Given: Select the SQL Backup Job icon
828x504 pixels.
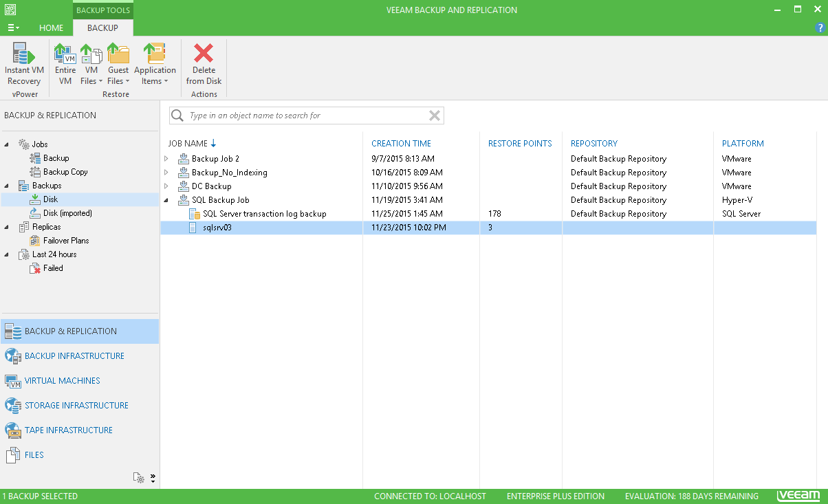Looking at the screenshot, I should tap(184, 200).
